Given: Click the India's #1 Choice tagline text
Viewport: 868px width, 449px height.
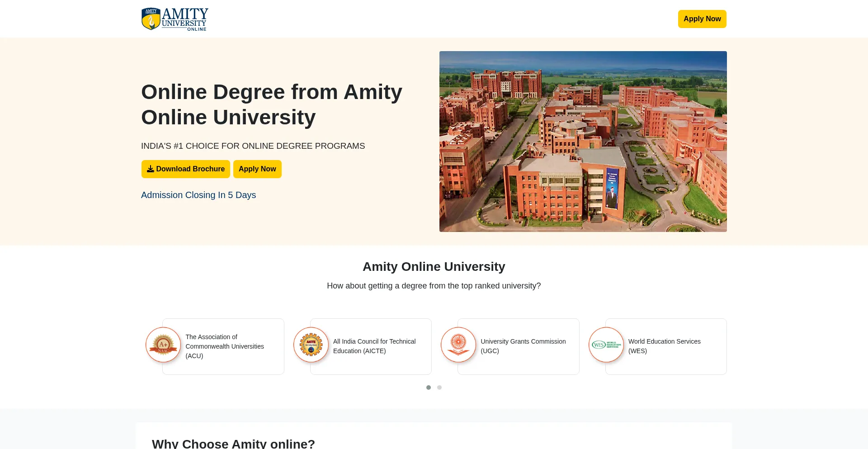Looking at the screenshot, I should 253,146.
